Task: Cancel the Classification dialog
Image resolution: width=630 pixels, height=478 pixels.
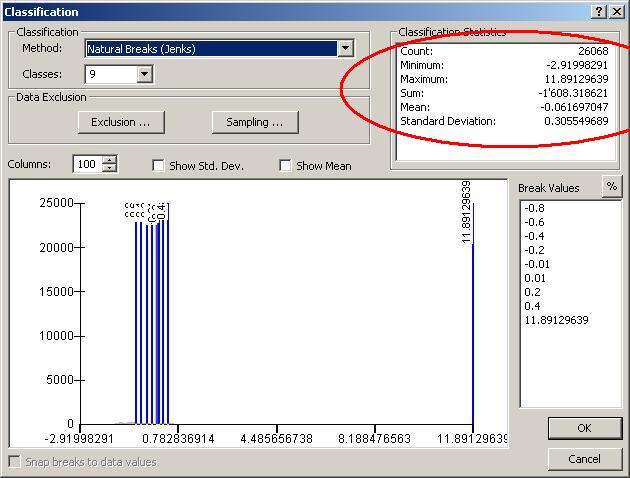Action: point(585,459)
